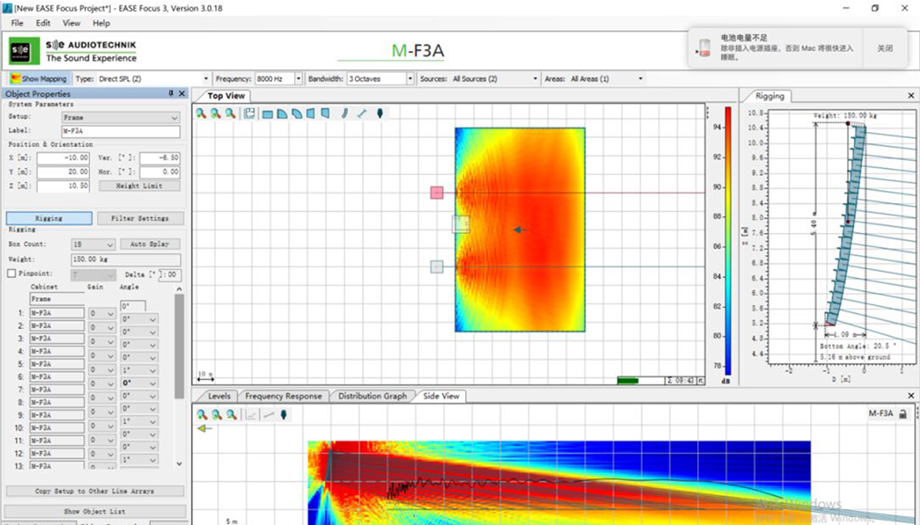Click the loudspeaker source icon in the Top View toolbar
920x525 pixels.
pos(380,114)
